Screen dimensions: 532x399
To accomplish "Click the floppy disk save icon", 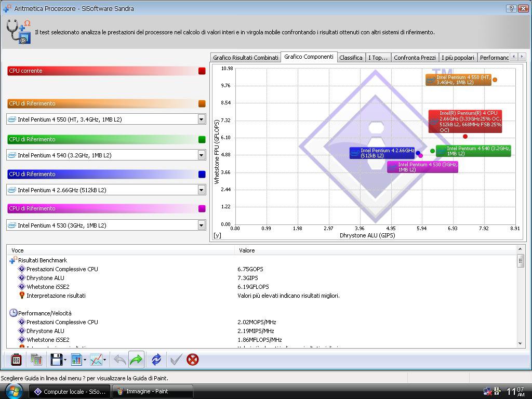I will [x=56, y=360].
